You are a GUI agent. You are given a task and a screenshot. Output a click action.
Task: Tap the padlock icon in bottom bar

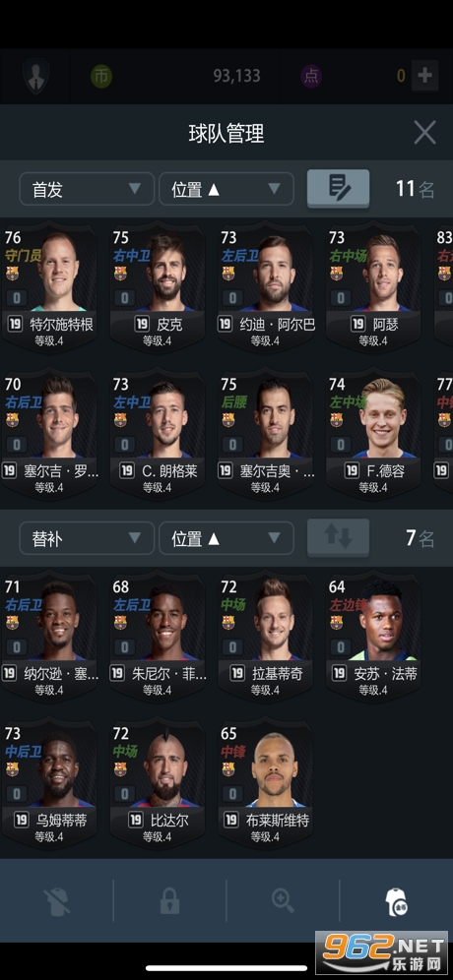(169, 901)
